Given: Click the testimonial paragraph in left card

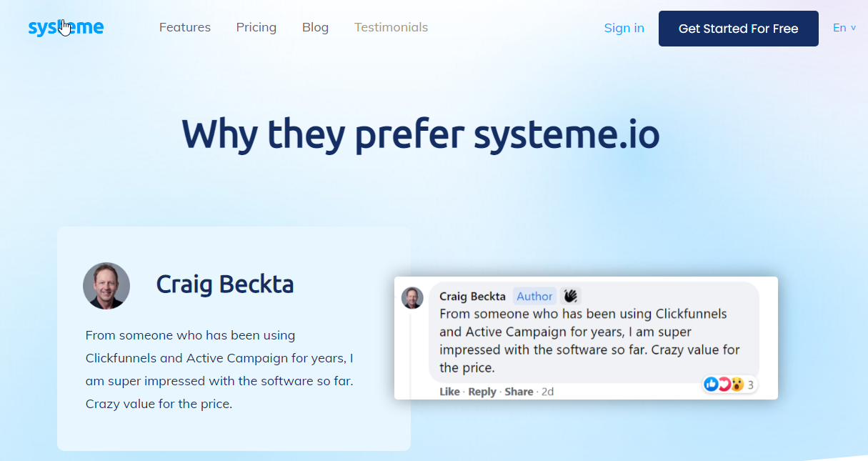Looking at the screenshot, I should (219, 370).
